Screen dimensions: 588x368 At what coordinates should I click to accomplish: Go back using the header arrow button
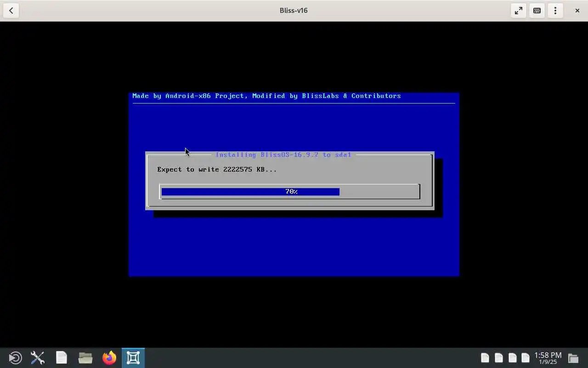coord(11,10)
